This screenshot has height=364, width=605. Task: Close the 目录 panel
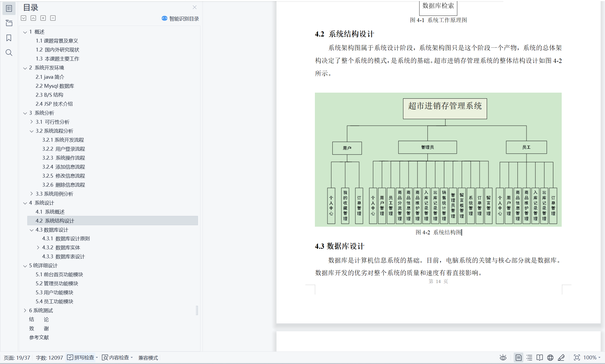(x=194, y=7)
